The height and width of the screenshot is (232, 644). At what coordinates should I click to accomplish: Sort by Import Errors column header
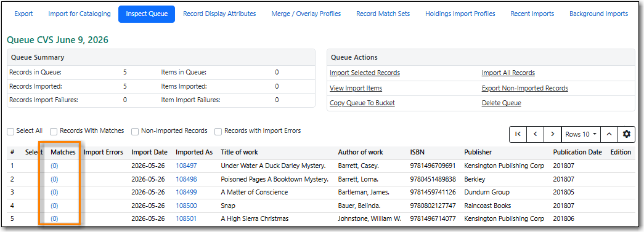point(103,152)
